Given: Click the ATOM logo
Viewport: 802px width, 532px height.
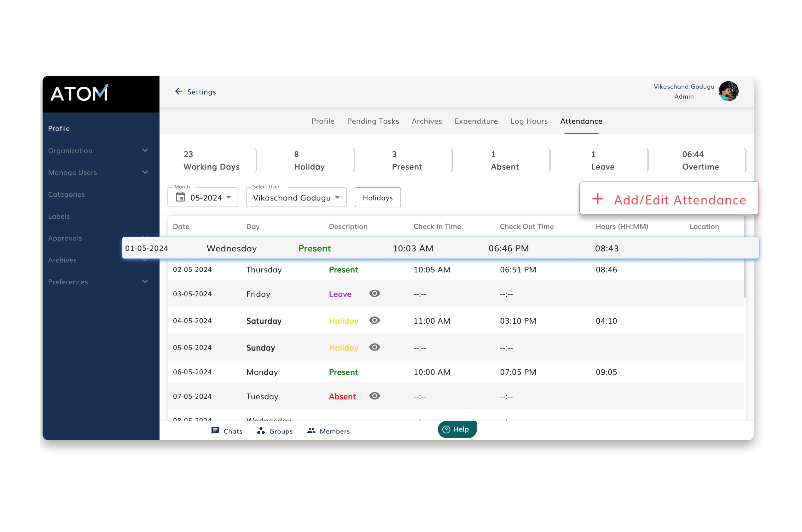Looking at the screenshot, I should tap(79, 93).
